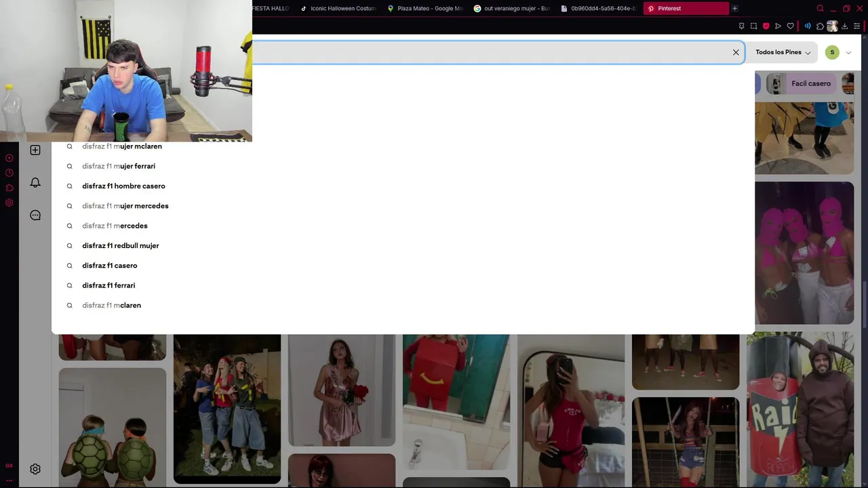Screen dimensions: 868x488
Task: Switch to 'out veraniego mujer' Google tab
Action: pyautogui.click(x=511, y=8)
